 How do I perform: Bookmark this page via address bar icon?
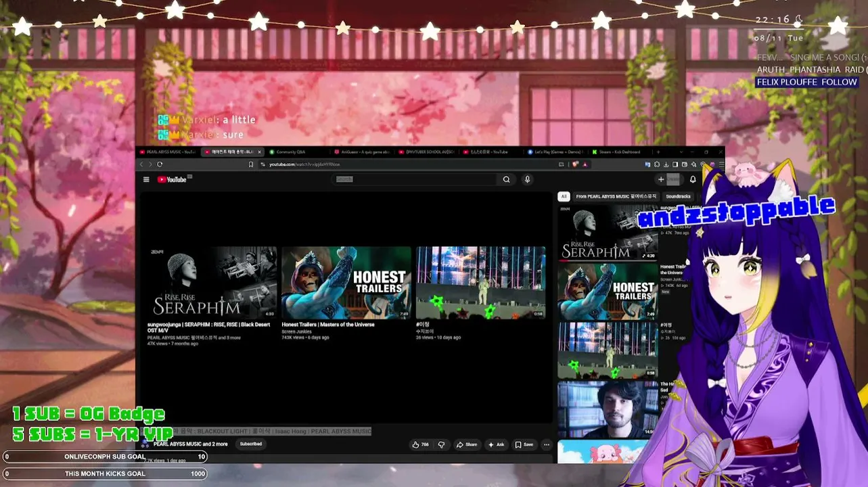click(251, 164)
